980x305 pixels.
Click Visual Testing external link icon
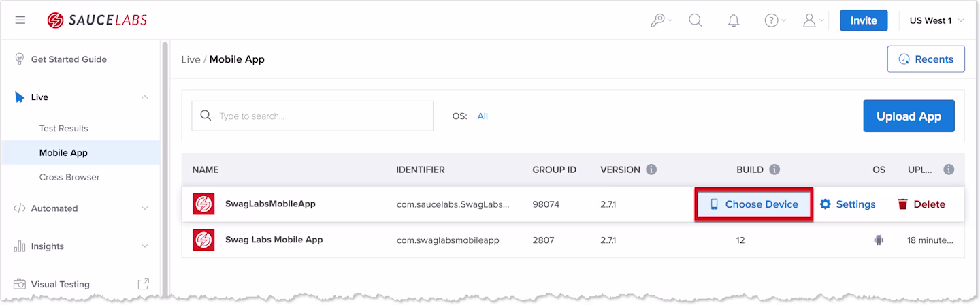coord(144,284)
